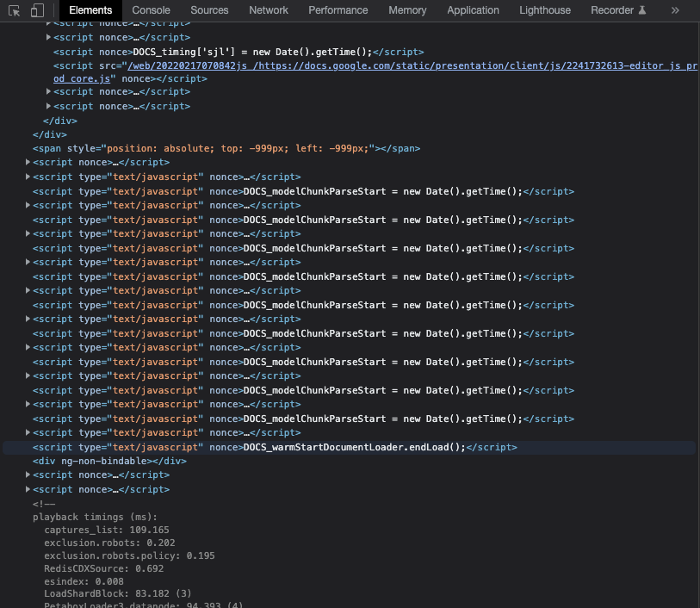Expand script nonce node directly below the span element
This screenshot has height=608, width=700.
28,162
